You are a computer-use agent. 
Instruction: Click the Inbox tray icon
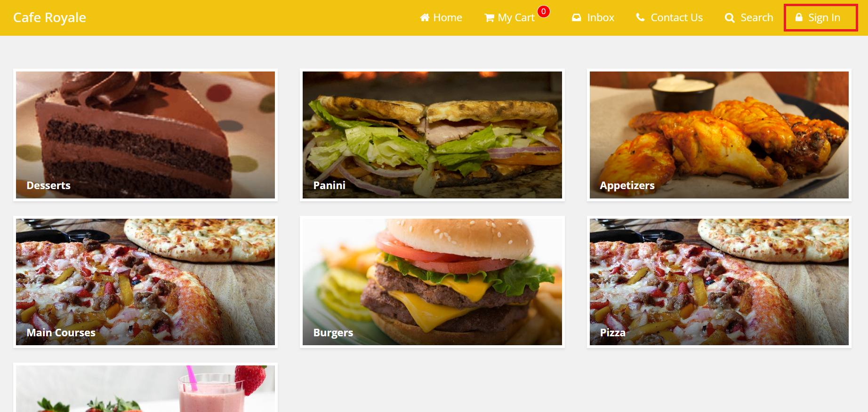(576, 17)
